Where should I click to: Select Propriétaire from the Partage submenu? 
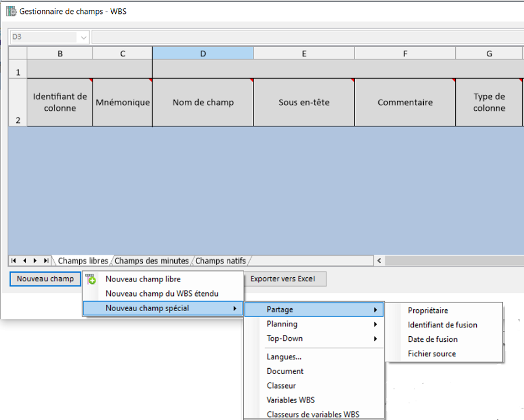coord(428,310)
